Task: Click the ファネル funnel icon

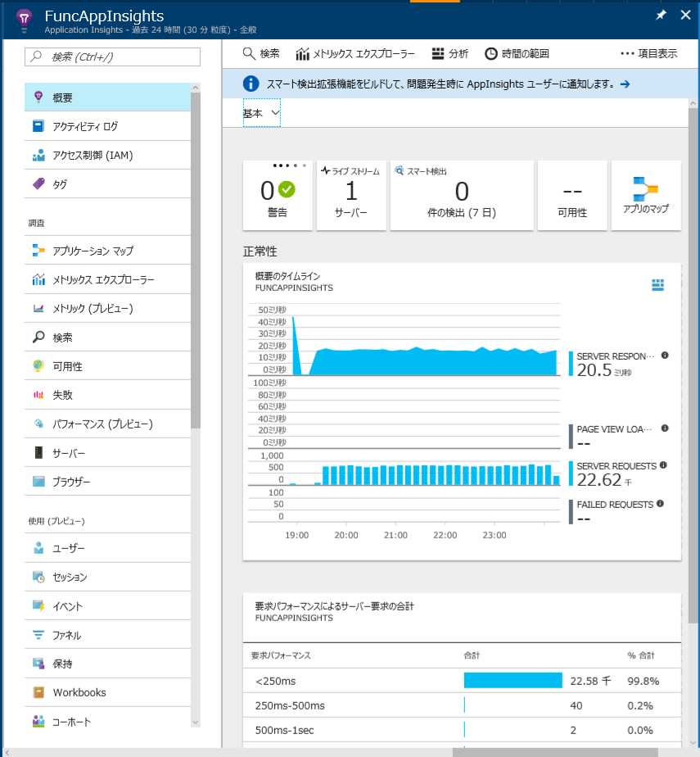Action: [38, 635]
